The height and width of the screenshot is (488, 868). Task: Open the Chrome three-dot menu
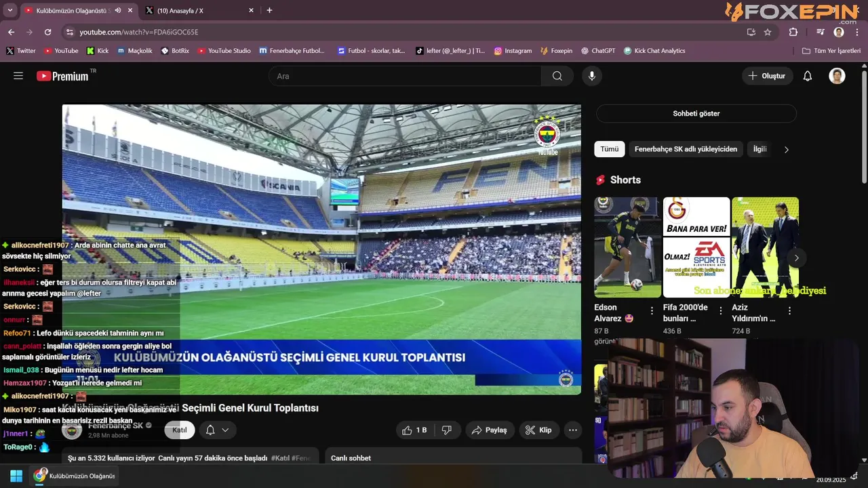[x=857, y=32]
